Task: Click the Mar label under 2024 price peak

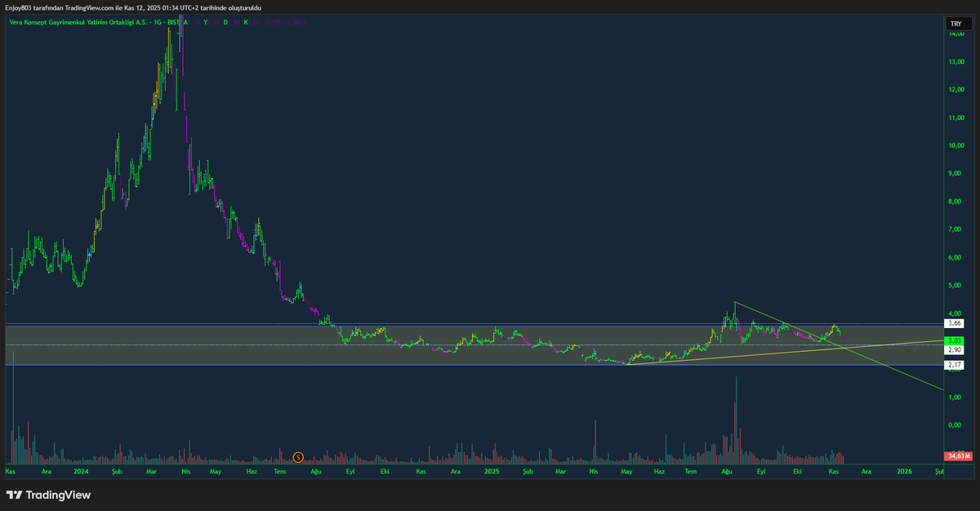Action: click(150, 471)
